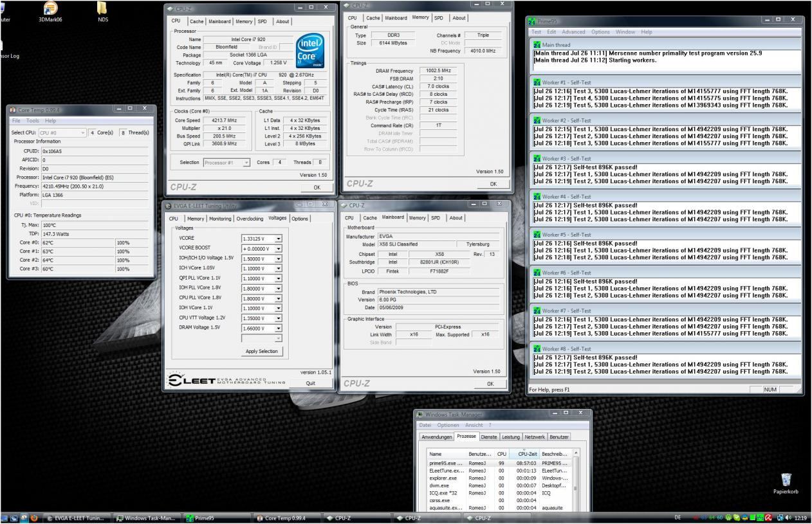
Task: Open the VCORE voltage dropdown in E-LEET
Action: tap(278, 239)
